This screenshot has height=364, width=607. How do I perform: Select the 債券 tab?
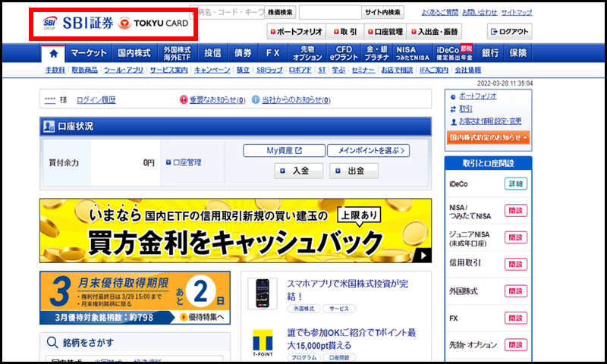point(243,53)
